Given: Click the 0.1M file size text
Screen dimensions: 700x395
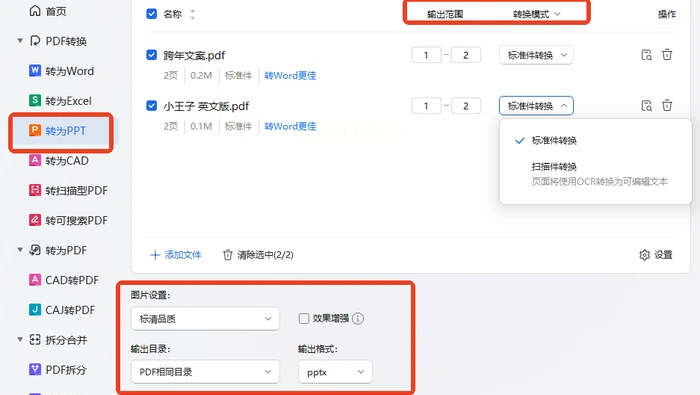Looking at the screenshot, I should 201,126.
